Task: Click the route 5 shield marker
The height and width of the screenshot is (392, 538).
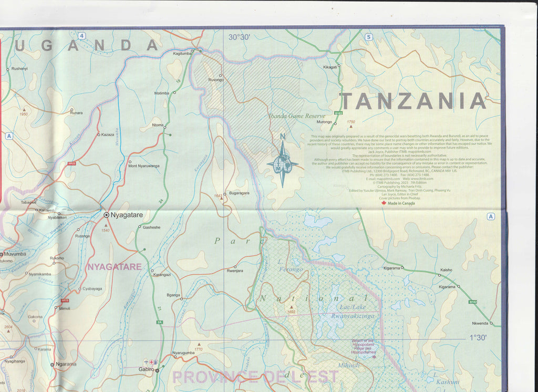Action: click(368, 36)
